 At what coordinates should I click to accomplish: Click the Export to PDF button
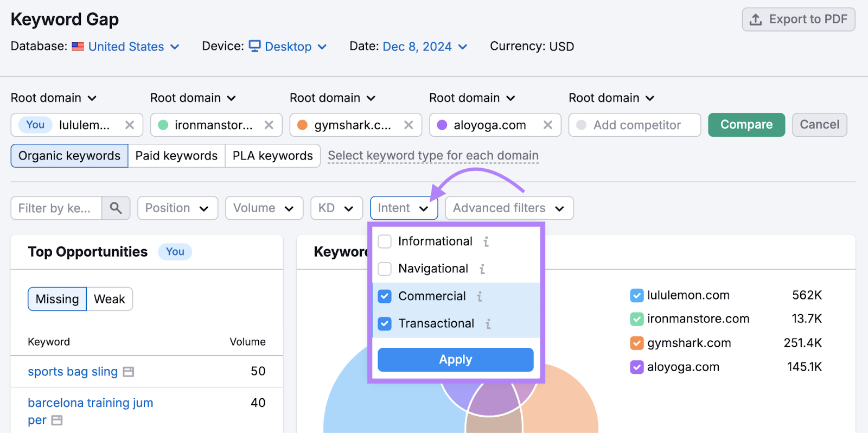pos(799,20)
